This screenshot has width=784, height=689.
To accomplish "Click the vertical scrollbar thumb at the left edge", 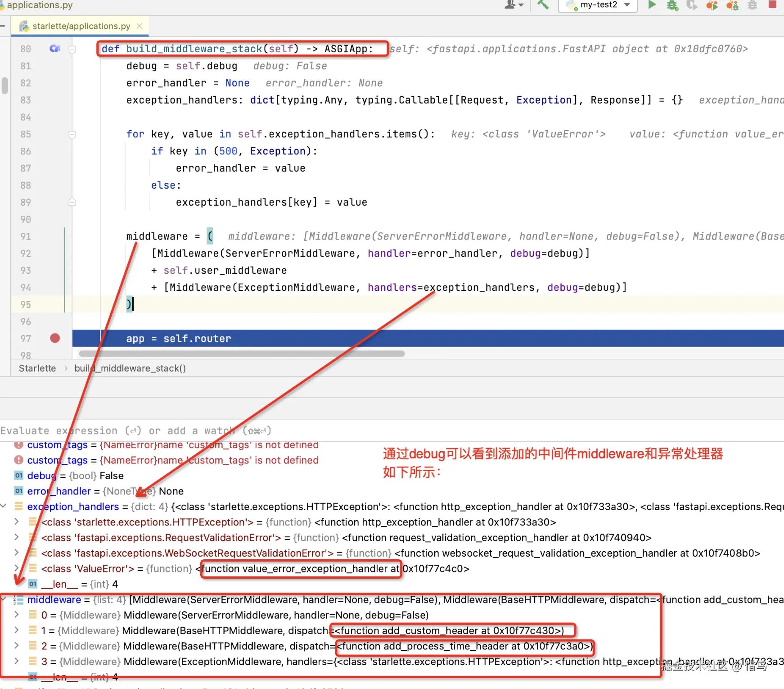I will (5, 86).
